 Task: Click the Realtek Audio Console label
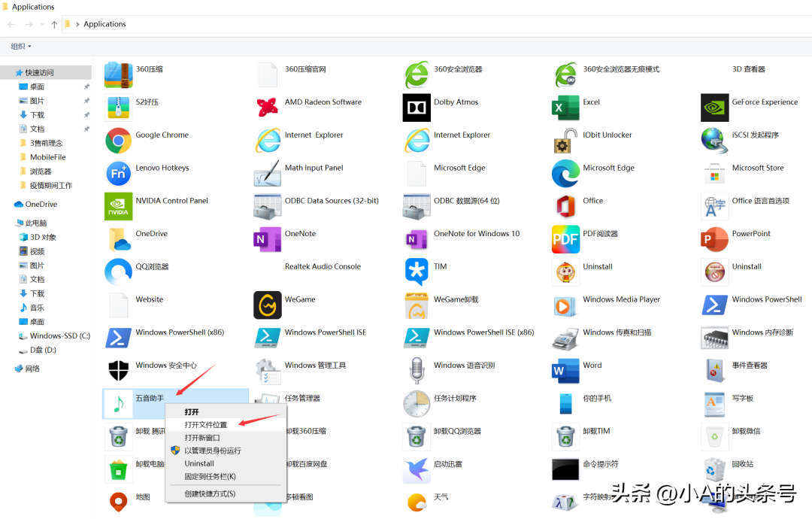coord(323,266)
